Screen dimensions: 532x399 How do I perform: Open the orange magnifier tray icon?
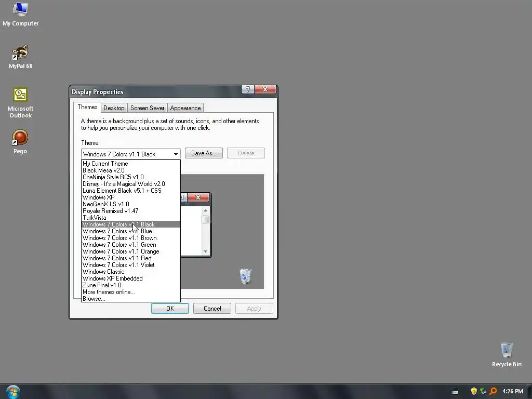coord(493,391)
